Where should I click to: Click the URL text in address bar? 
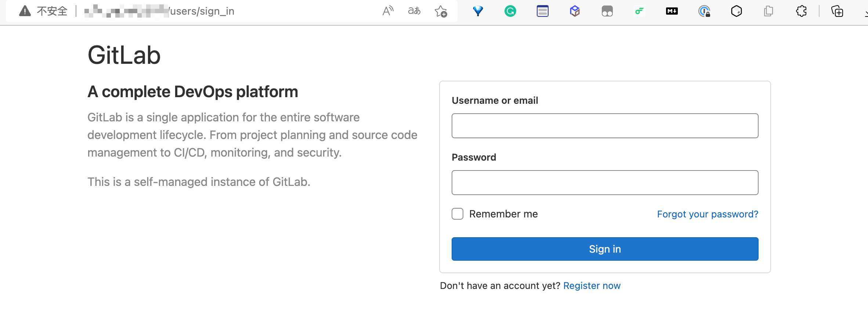coord(159,11)
